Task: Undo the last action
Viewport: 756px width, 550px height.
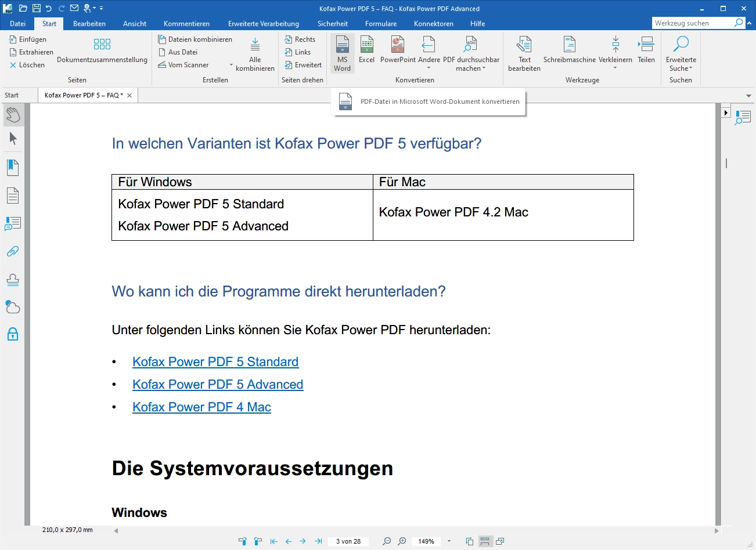Action: (x=49, y=8)
